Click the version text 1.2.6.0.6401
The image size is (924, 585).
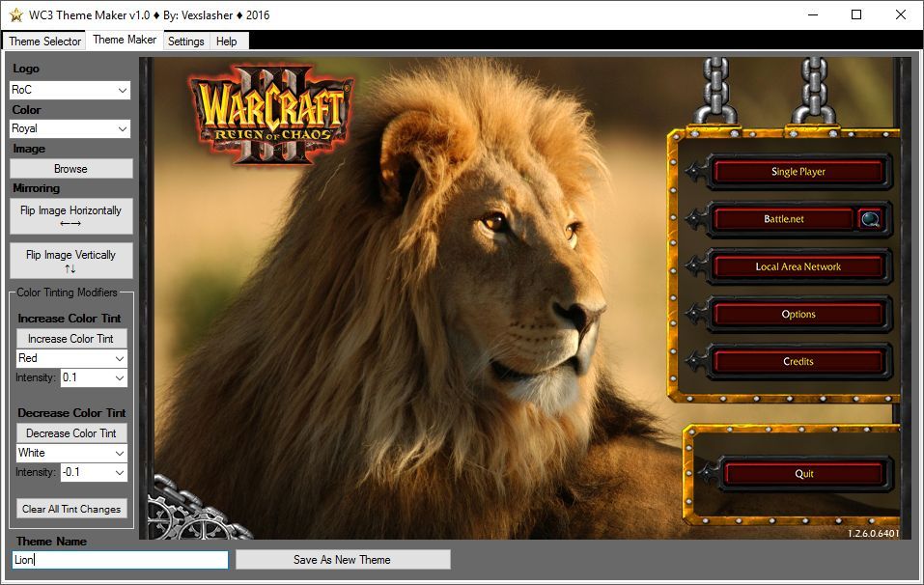874,533
